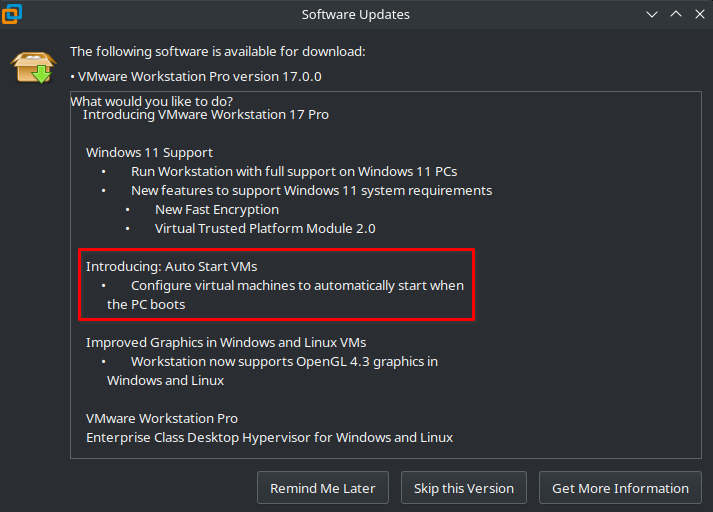Click the OpenGL 4.3 graphics support line
This screenshot has height=512, width=713.
[284, 361]
